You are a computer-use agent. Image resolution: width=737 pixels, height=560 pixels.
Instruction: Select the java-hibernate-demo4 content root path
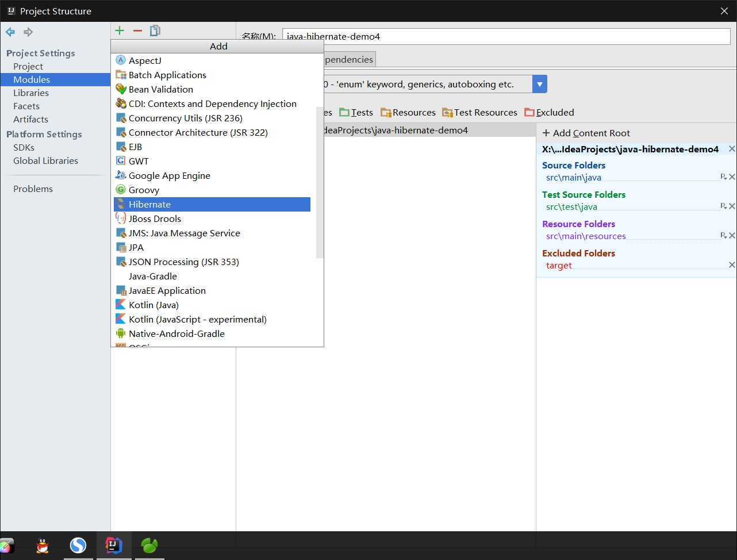pyautogui.click(x=630, y=149)
